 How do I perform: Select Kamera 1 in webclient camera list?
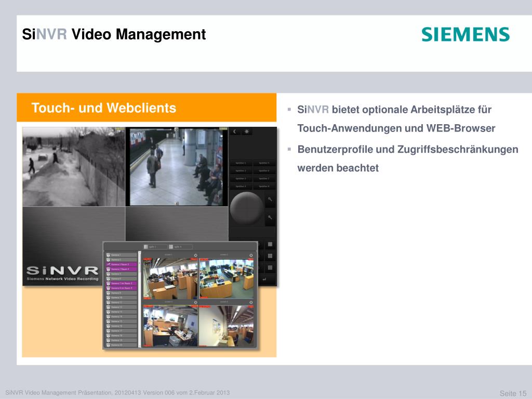coord(122,255)
